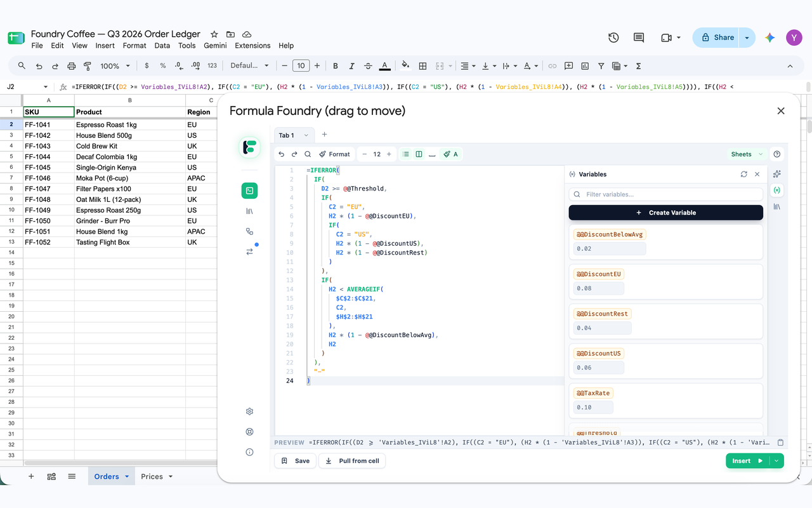The width and height of the screenshot is (812, 508).
Task: Open the lifebuoy support icon in Foundry sidebar
Action: [x=249, y=432]
